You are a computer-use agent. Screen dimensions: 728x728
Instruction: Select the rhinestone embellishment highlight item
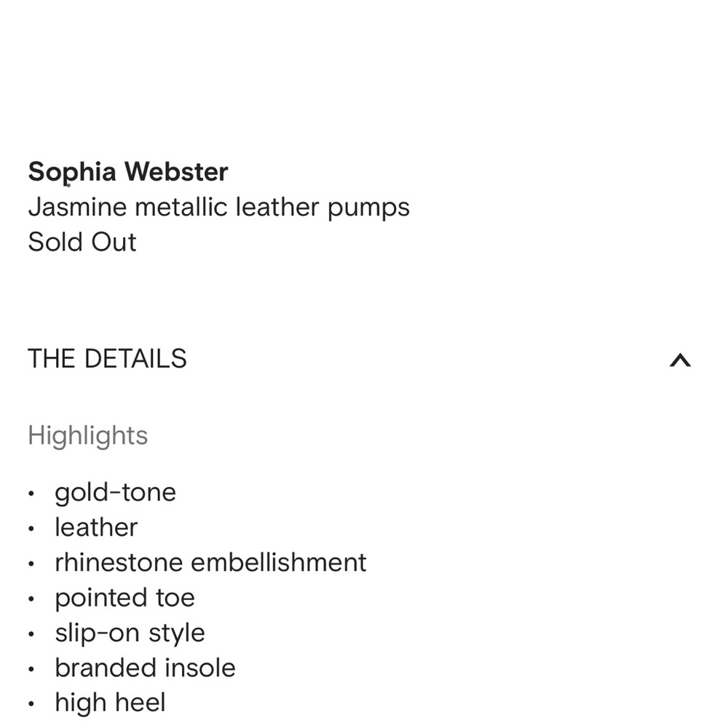click(x=211, y=563)
